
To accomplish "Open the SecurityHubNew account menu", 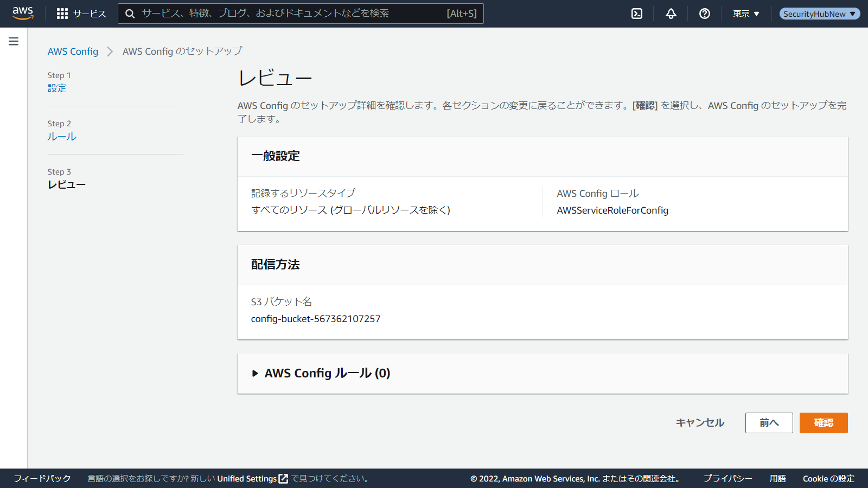I will (819, 14).
